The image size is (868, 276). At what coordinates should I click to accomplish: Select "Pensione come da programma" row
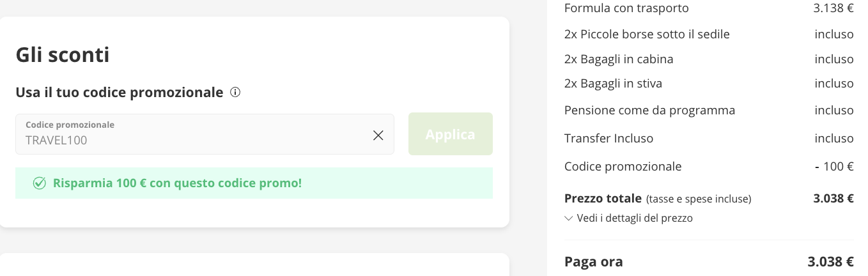click(649, 111)
